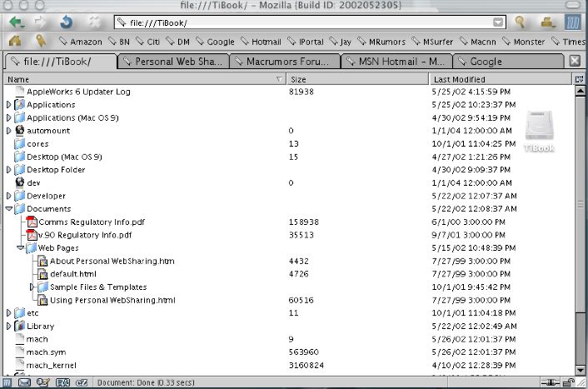Viewport: 588px width, 389px height.
Task: Click the default.html file icon
Action: point(43,274)
